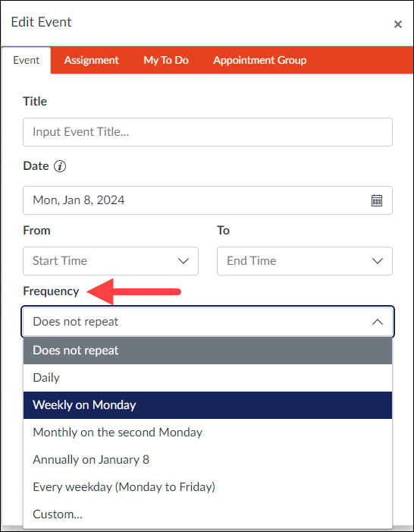Open the Start Time dropdown
The height and width of the screenshot is (532, 414).
tap(111, 261)
